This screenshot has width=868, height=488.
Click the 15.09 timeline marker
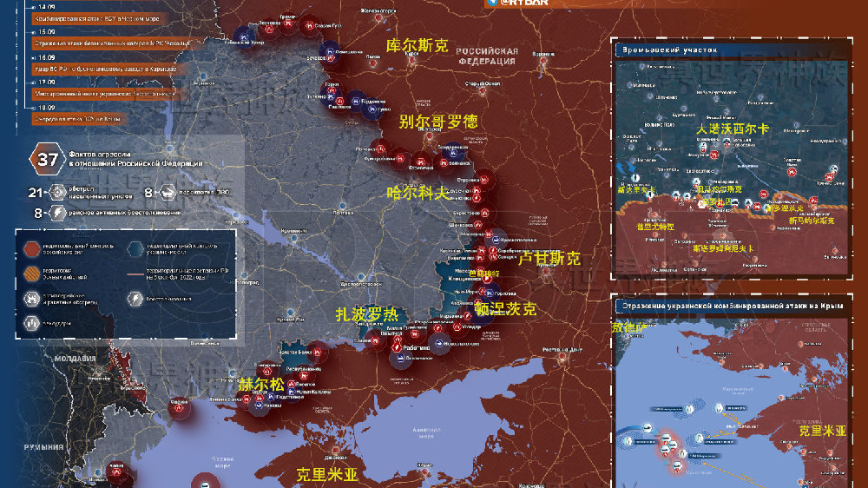tap(33, 33)
